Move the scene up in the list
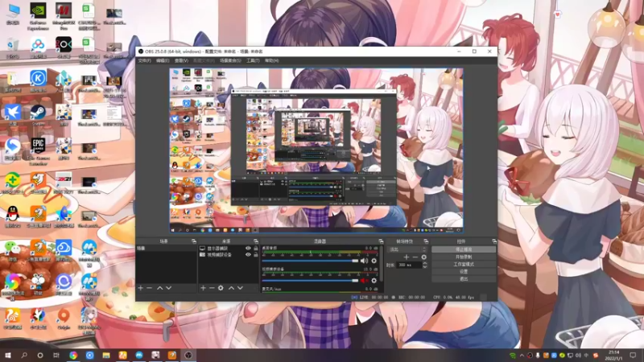 (159, 288)
